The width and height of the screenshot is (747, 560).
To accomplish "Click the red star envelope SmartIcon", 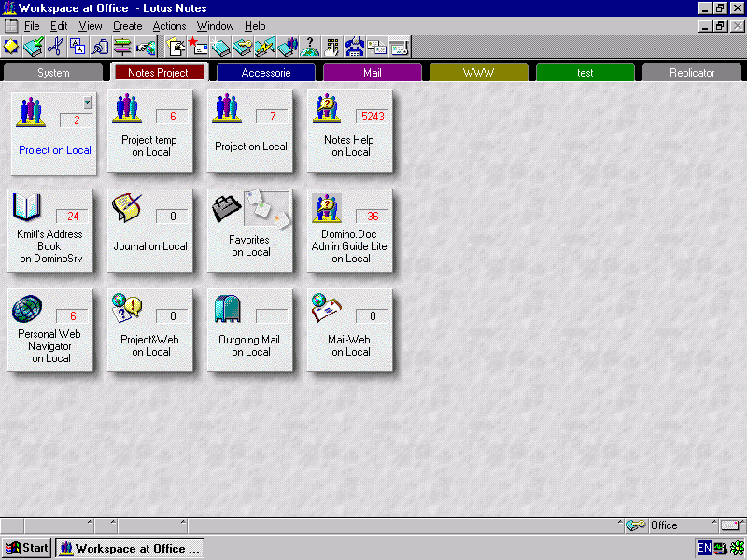I will pyautogui.click(x=198, y=47).
